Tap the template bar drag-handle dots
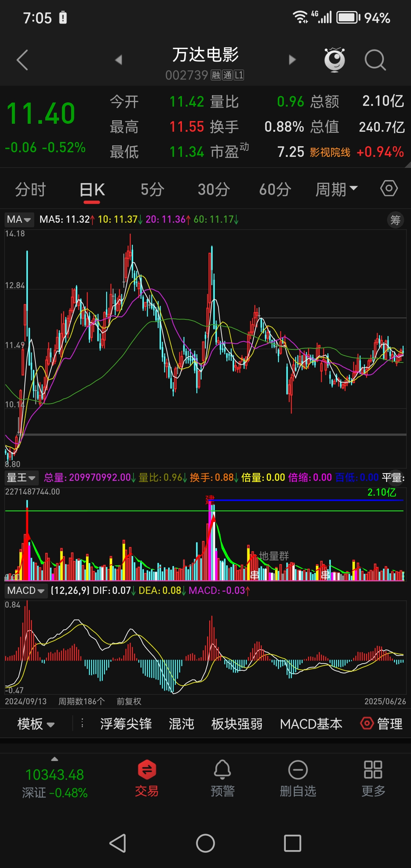This screenshot has width=411, height=868. [x=82, y=723]
